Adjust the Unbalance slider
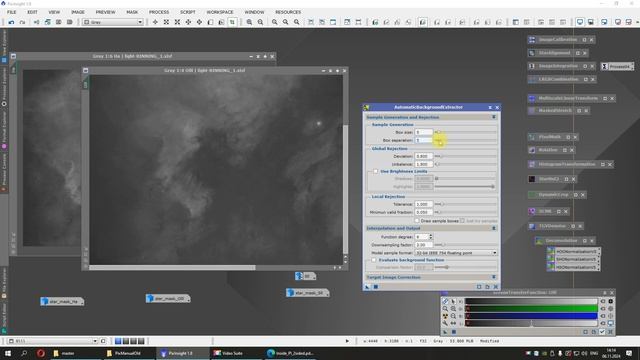Screen dimensions: 640x360 click(466, 164)
